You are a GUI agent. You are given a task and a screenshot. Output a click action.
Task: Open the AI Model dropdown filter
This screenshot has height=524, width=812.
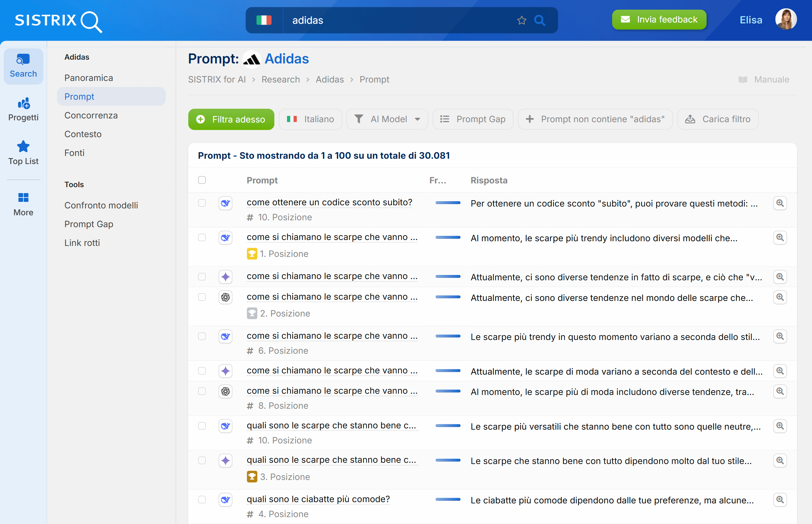[387, 119]
